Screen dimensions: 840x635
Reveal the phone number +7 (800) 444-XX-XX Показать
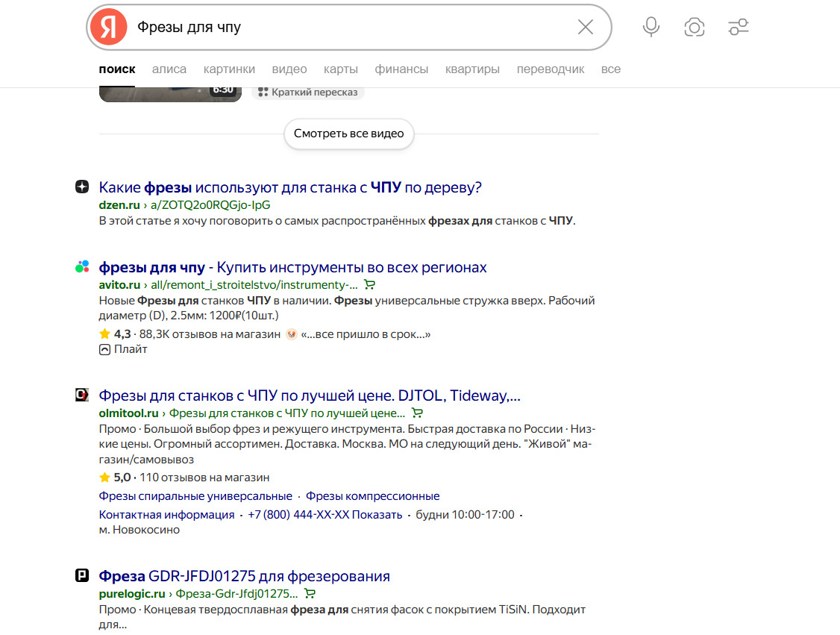[x=325, y=514]
